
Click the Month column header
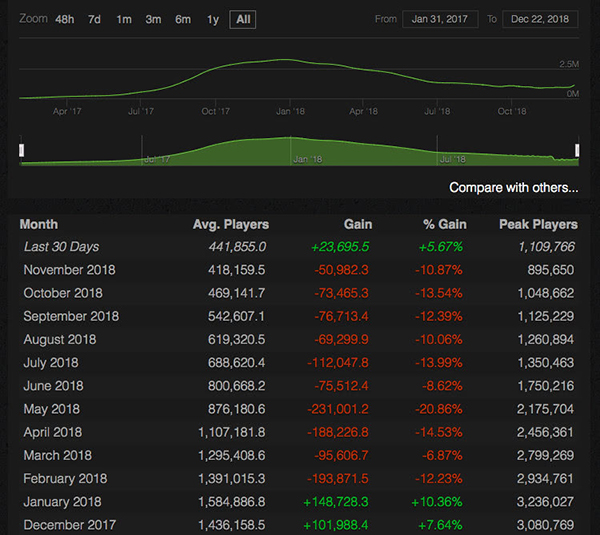(x=38, y=225)
